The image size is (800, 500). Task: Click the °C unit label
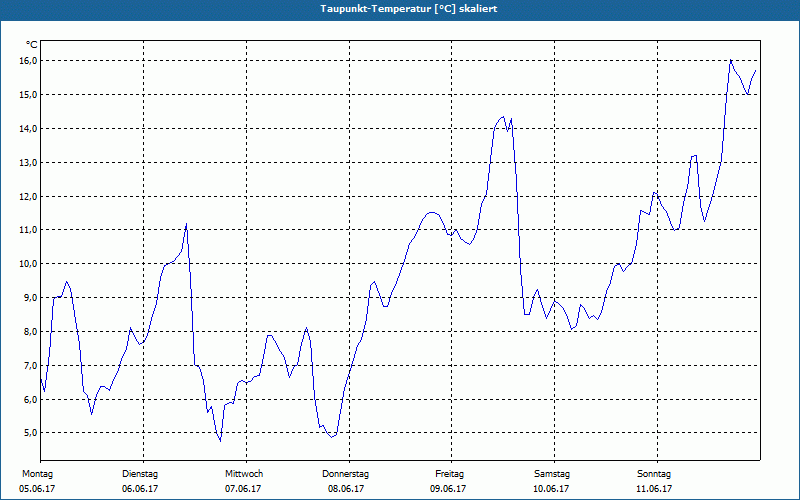[x=32, y=45]
